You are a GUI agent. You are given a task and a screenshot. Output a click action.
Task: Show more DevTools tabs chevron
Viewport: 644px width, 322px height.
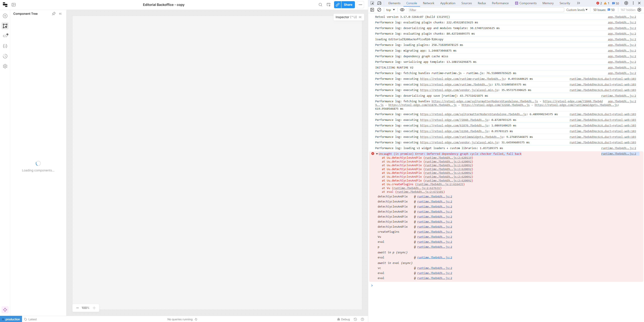click(578, 3)
